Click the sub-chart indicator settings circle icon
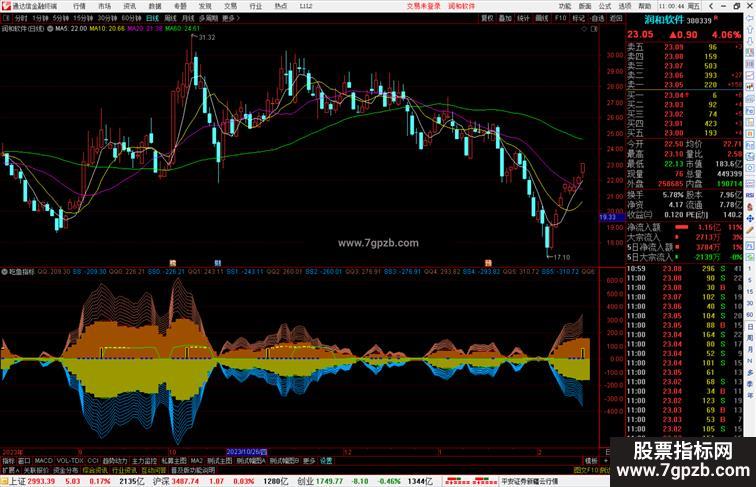Screen dimensions: 756x487 click(4, 272)
